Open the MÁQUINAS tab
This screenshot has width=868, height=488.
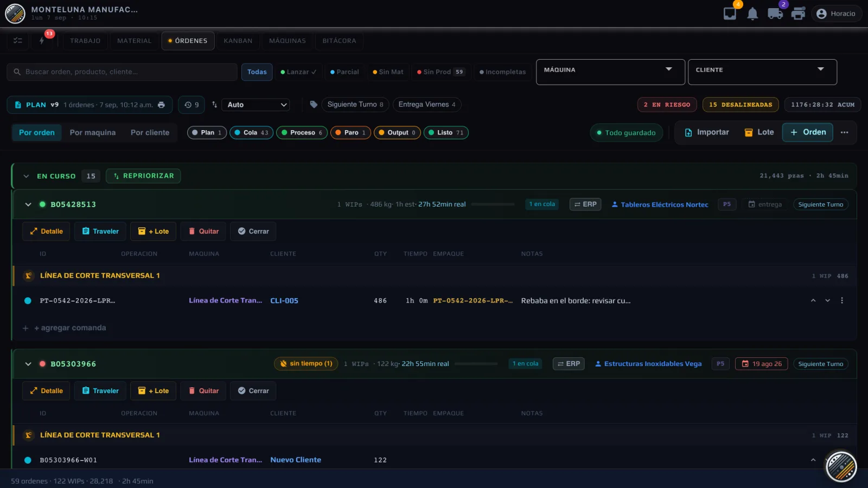288,41
